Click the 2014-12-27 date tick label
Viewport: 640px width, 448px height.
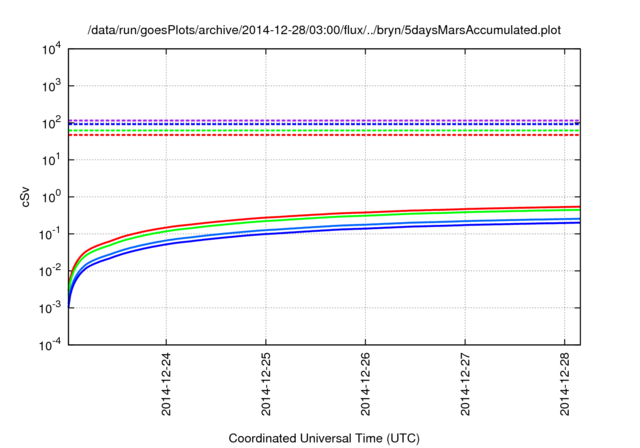465,384
